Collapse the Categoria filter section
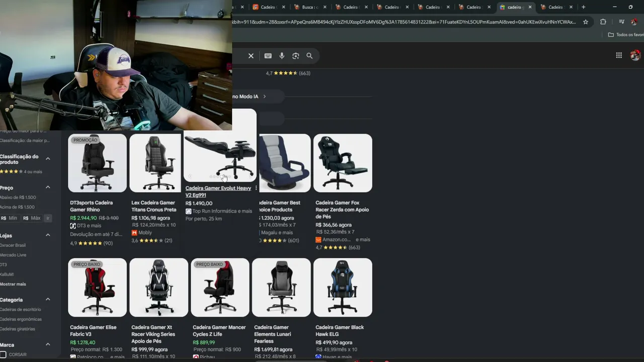This screenshot has width=644, height=362. (48, 300)
